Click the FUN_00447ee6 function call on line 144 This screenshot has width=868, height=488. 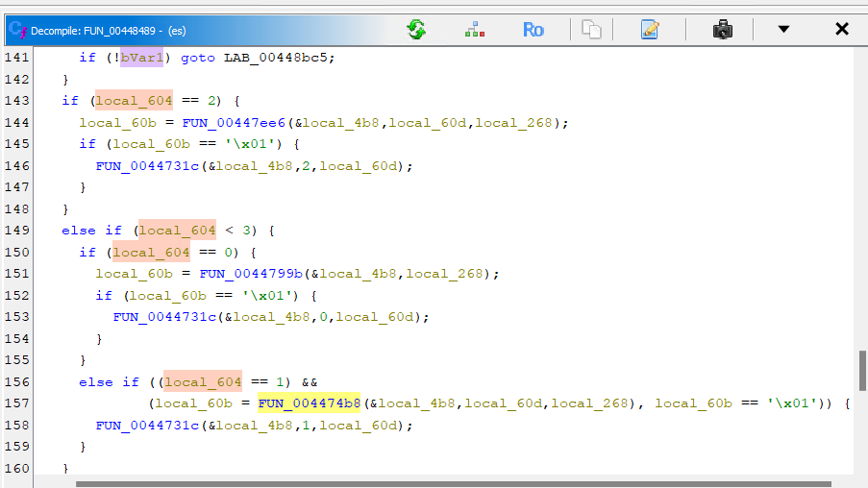tap(234, 123)
